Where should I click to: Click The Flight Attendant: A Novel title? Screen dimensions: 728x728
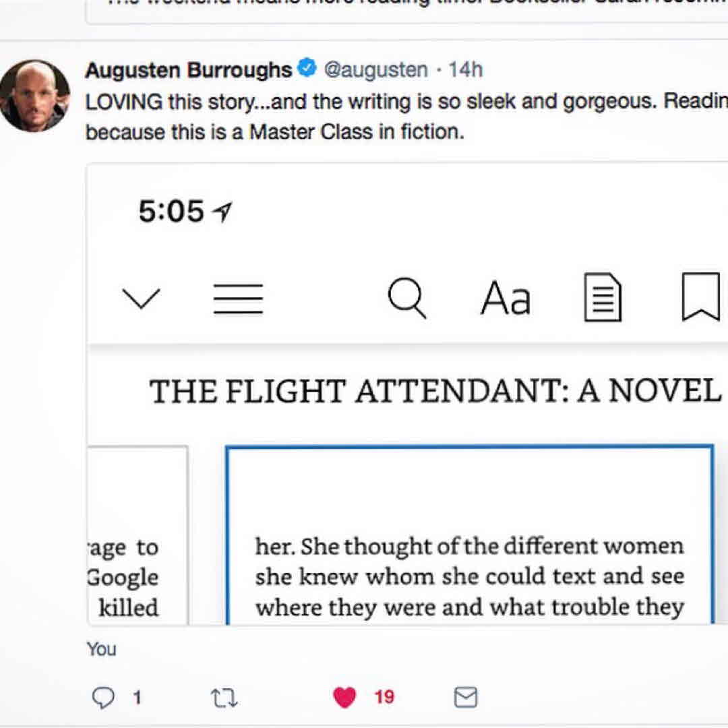(435, 392)
